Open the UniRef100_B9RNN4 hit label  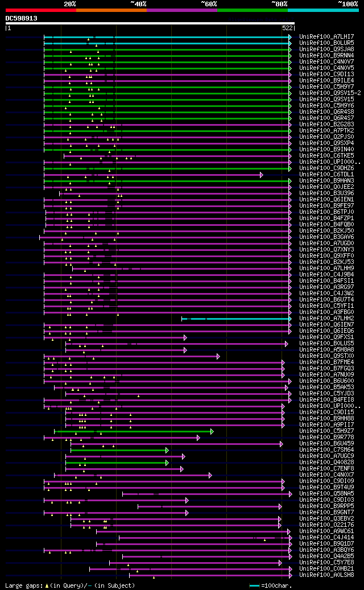pos(326,56)
